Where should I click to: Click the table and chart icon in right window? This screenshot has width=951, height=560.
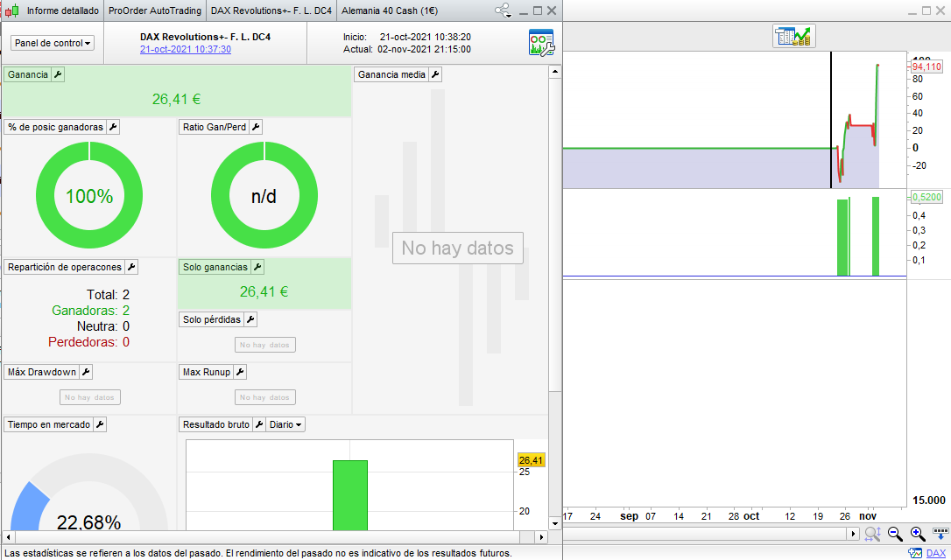[794, 37]
